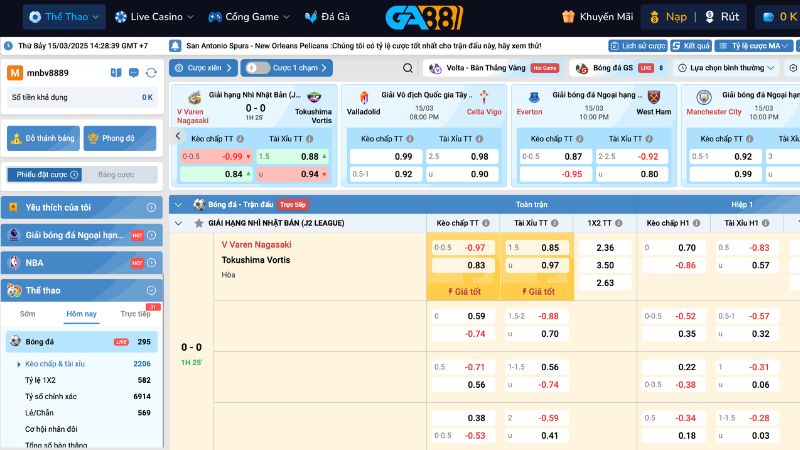Select Bóng đá sport row

click(x=82, y=342)
